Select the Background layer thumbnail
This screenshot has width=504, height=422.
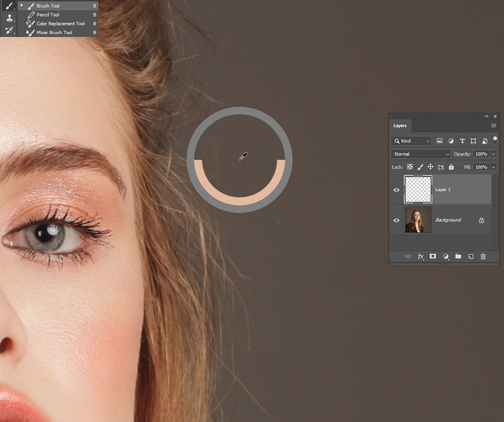[x=417, y=220]
